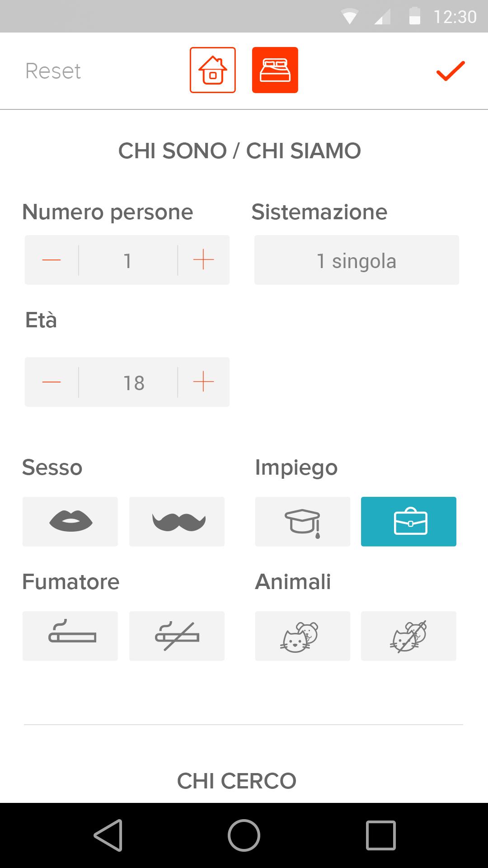This screenshot has width=488, height=868.
Task: Select the cigarette icon for smoker
Action: click(x=70, y=636)
